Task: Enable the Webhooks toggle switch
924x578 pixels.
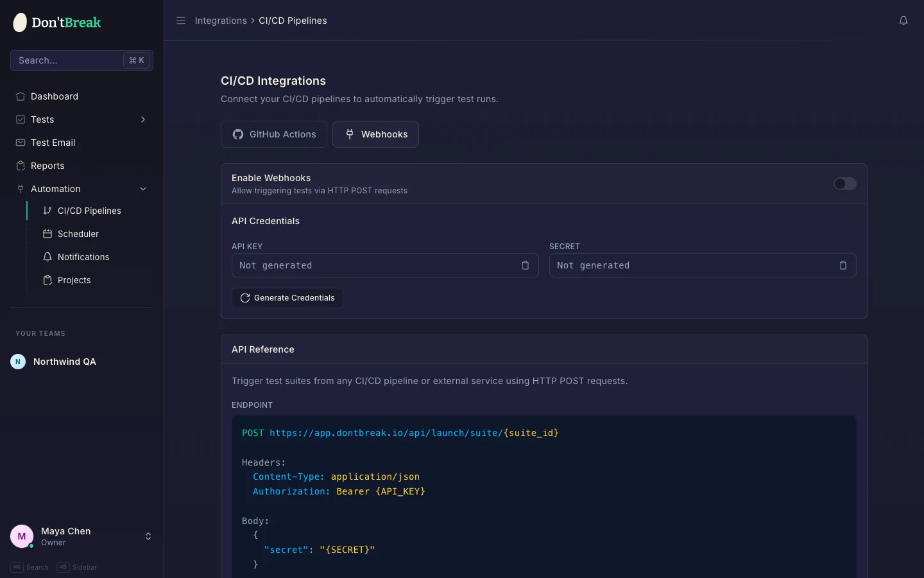Action: pyautogui.click(x=845, y=184)
